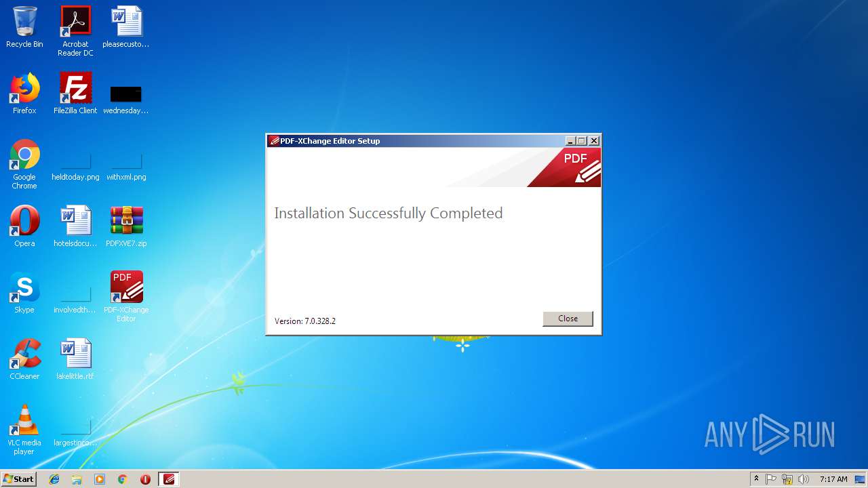This screenshot has width=868, height=488.
Task: Select the withxml.png file
Action: click(126, 167)
